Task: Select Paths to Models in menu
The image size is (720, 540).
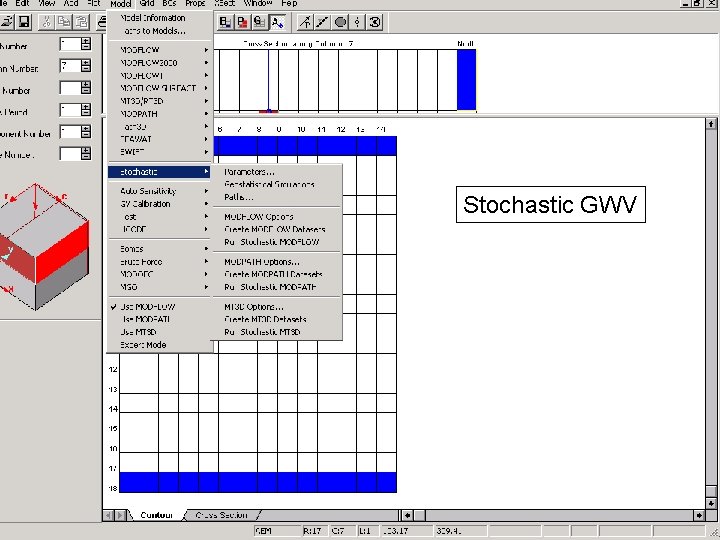Action: tap(160, 31)
